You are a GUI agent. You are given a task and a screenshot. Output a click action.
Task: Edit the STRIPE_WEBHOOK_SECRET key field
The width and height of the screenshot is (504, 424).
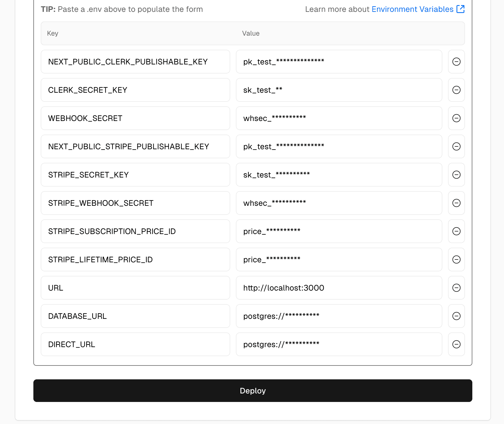(x=135, y=203)
